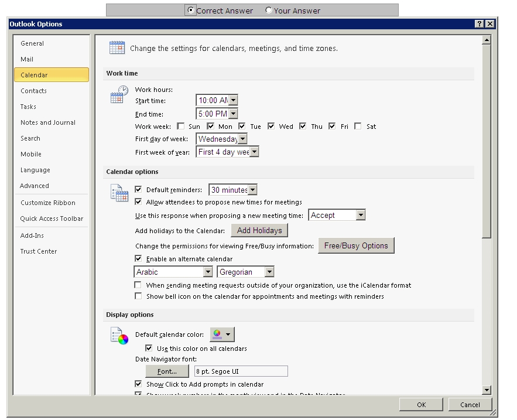Open First week of year dropdown
Viewport: 517px width, 420px height.
pos(254,152)
